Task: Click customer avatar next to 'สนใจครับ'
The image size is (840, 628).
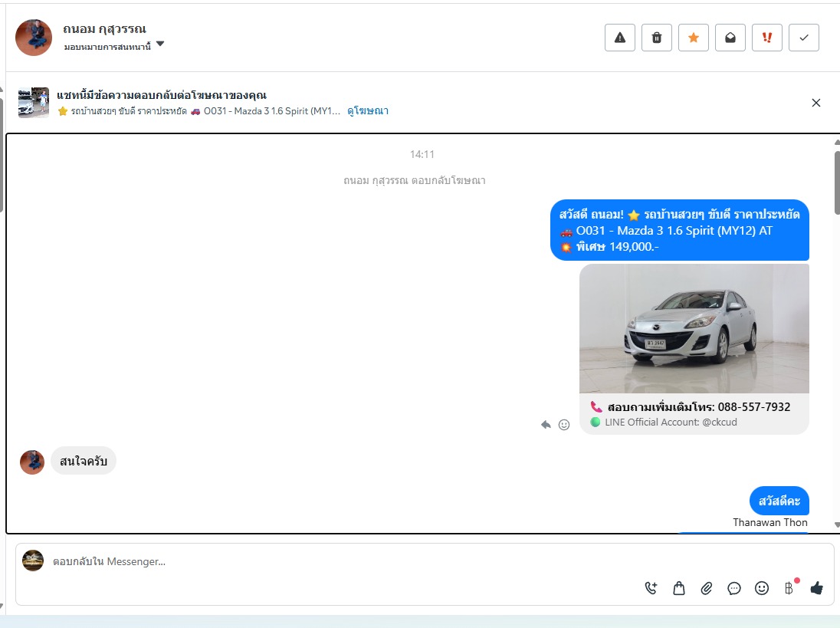Action: click(x=32, y=462)
